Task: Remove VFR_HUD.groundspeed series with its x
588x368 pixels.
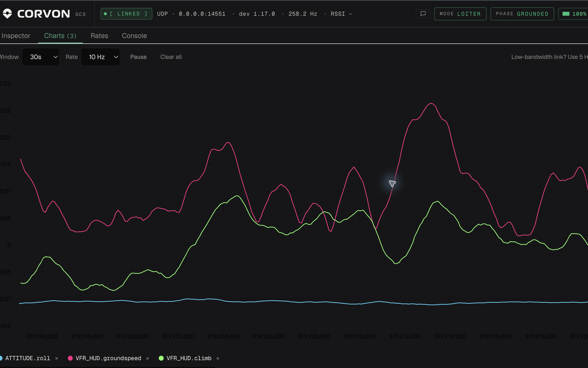Action: [148, 358]
